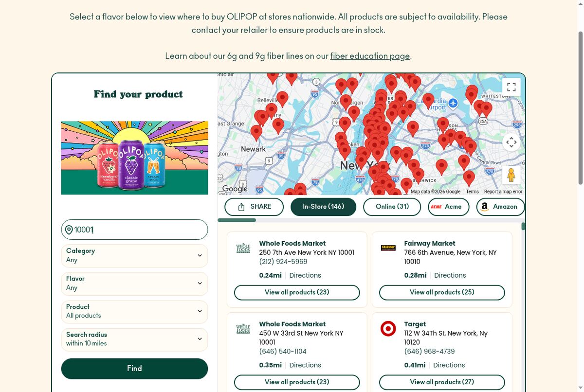584x392 pixels.
Task: Click the Target store name
Action: (x=415, y=324)
